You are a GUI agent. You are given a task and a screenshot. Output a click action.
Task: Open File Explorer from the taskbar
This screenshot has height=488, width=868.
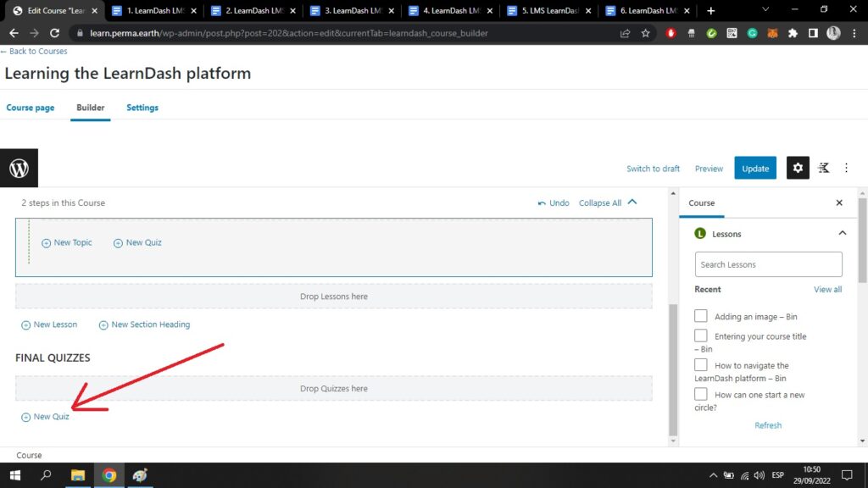[x=77, y=475]
